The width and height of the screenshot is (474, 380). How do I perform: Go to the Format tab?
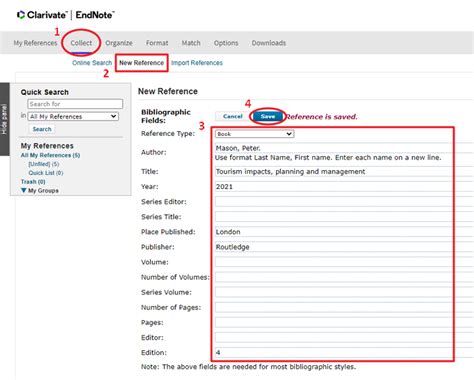tap(157, 43)
